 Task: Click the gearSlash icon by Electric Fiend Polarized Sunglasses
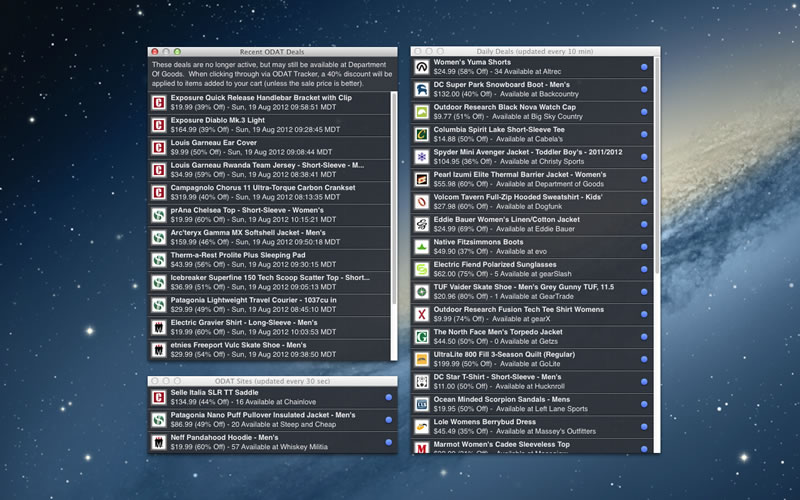click(421, 269)
